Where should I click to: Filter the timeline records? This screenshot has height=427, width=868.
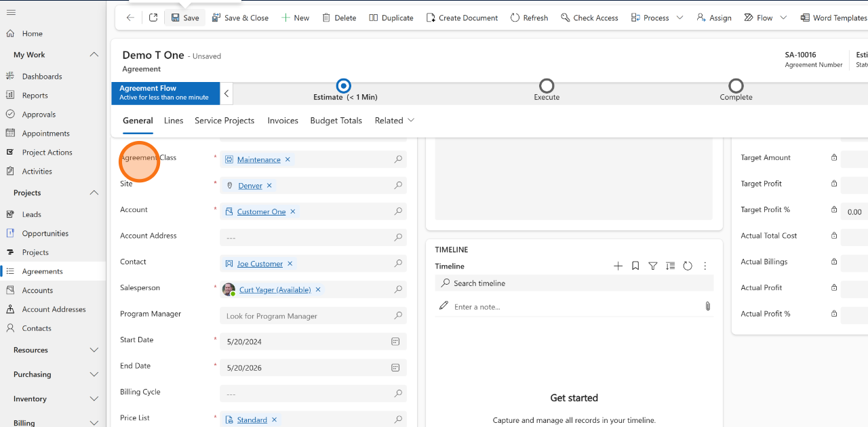[x=653, y=266]
